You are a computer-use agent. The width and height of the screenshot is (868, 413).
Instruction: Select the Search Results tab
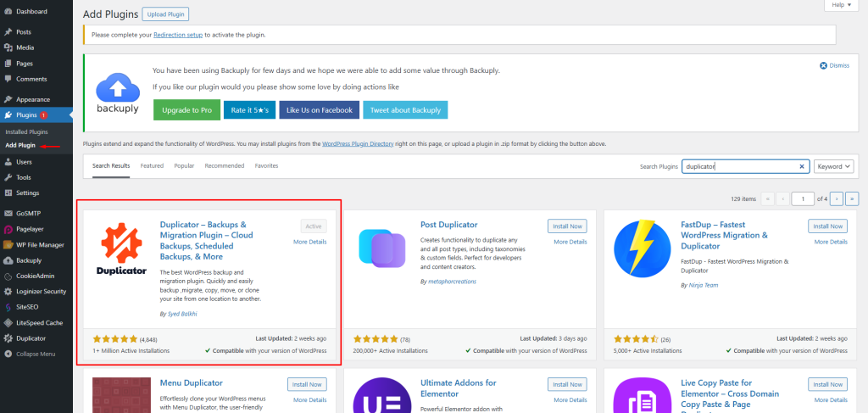111,165
